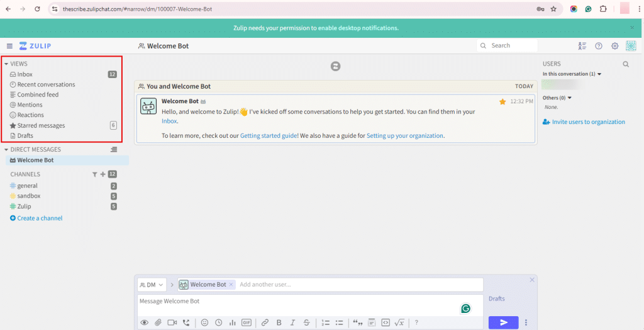
Task: Open send options three-dot menu
Action: click(526, 322)
